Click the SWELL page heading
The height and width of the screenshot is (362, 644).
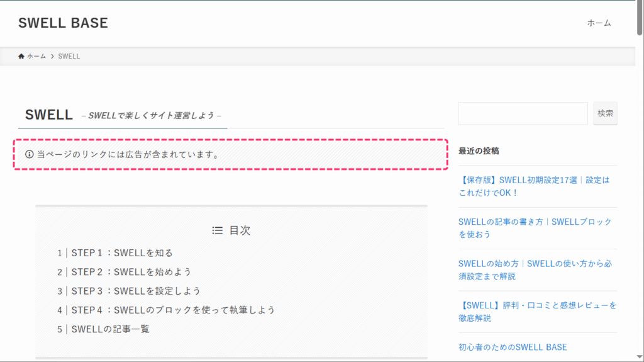point(49,115)
